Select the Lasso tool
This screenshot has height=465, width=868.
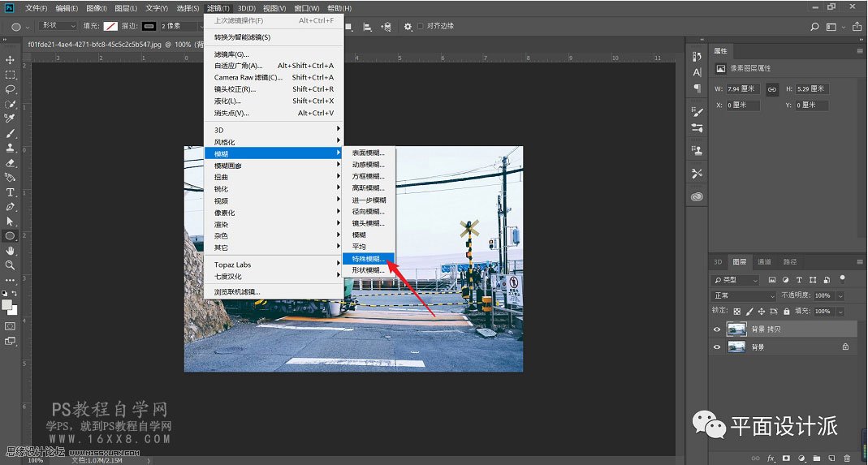(x=10, y=90)
